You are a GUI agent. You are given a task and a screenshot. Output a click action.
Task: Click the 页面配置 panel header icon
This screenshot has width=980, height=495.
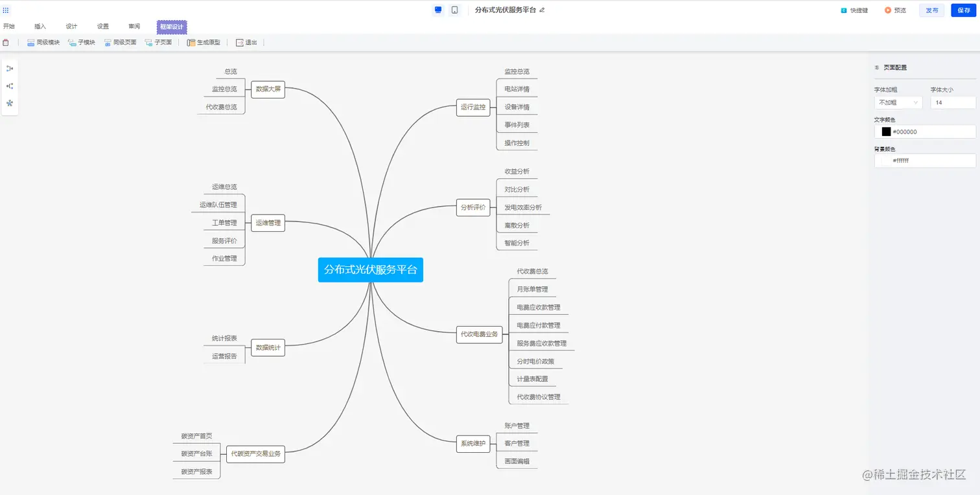click(x=877, y=67)
